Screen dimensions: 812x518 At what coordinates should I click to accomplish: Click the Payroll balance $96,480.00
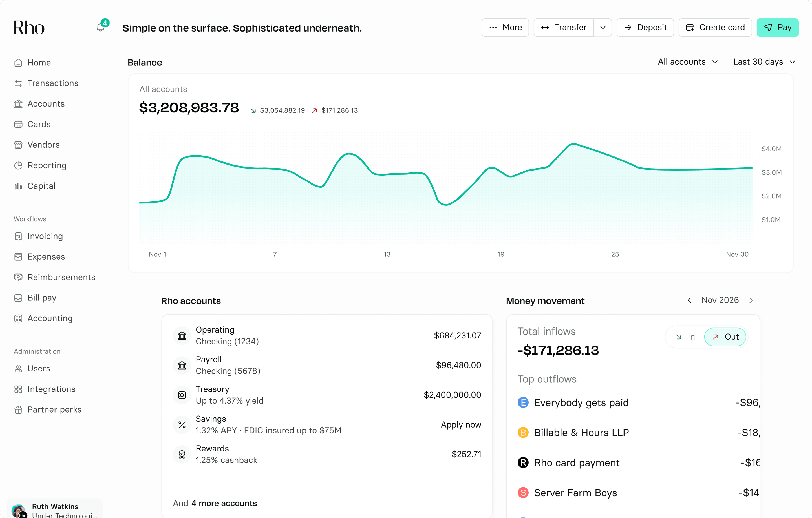tap(459, 365)
